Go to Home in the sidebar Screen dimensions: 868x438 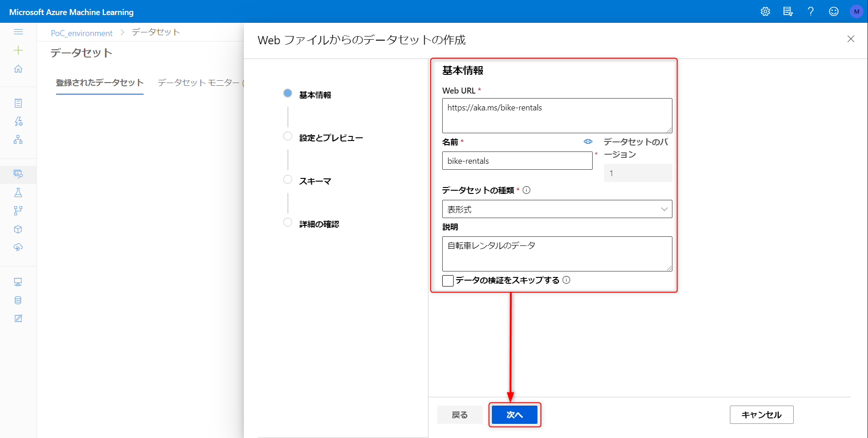click(18, 69)
